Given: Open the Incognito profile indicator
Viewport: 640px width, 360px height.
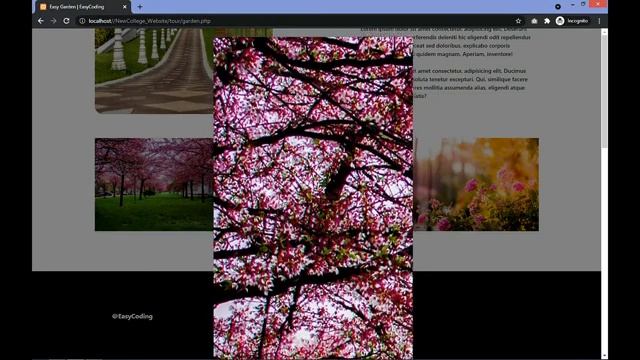Looking at the screenshot, I should point(572,21).
